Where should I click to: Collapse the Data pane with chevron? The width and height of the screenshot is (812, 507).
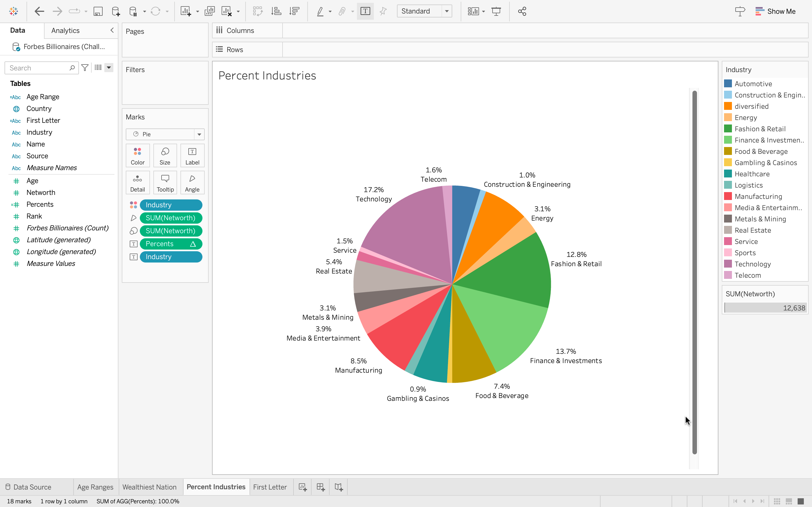[112, 30]
